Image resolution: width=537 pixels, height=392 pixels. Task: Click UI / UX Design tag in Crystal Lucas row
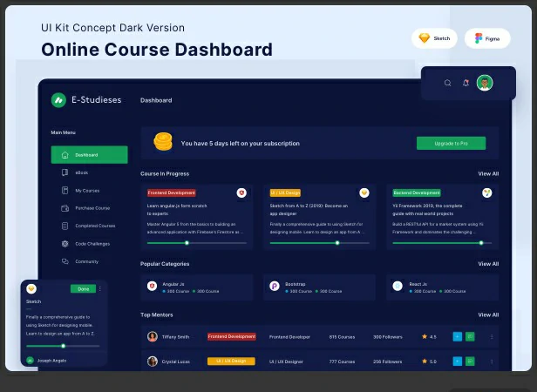point(231,362)
